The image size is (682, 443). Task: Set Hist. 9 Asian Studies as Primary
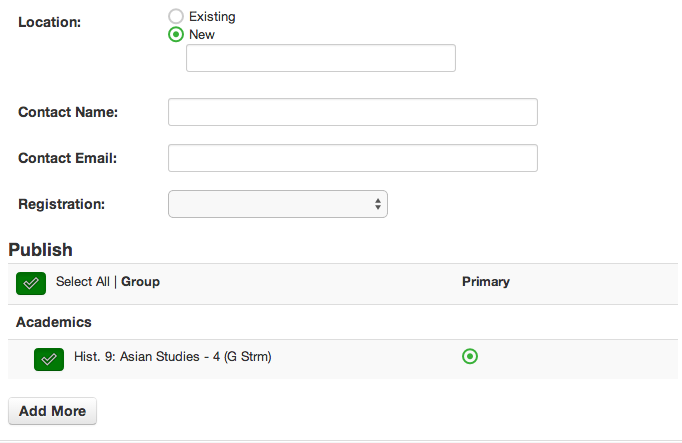point(470,356)
